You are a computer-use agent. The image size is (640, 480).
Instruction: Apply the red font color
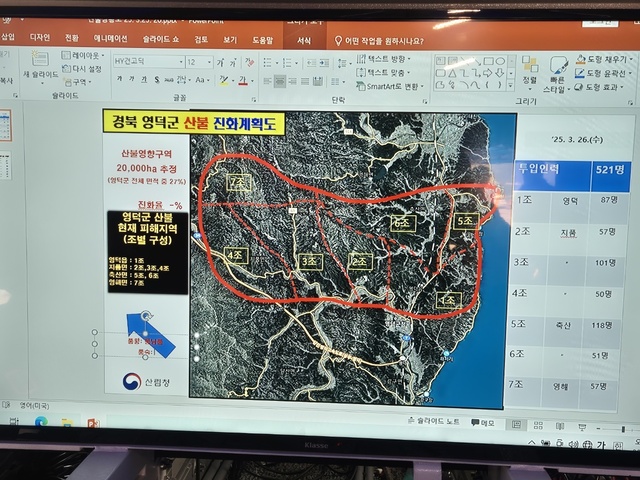tap(243, 80)
